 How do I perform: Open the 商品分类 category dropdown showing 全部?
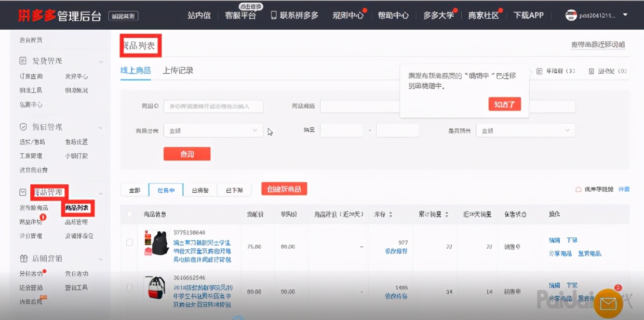(213, 130)
